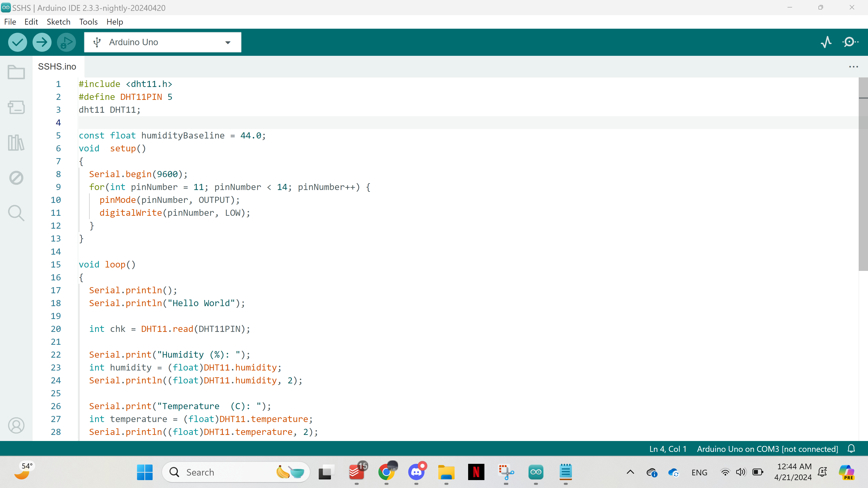868x488 pixels.
Task: Open the Search magnifier in sidebar
Action: point(16,213)
